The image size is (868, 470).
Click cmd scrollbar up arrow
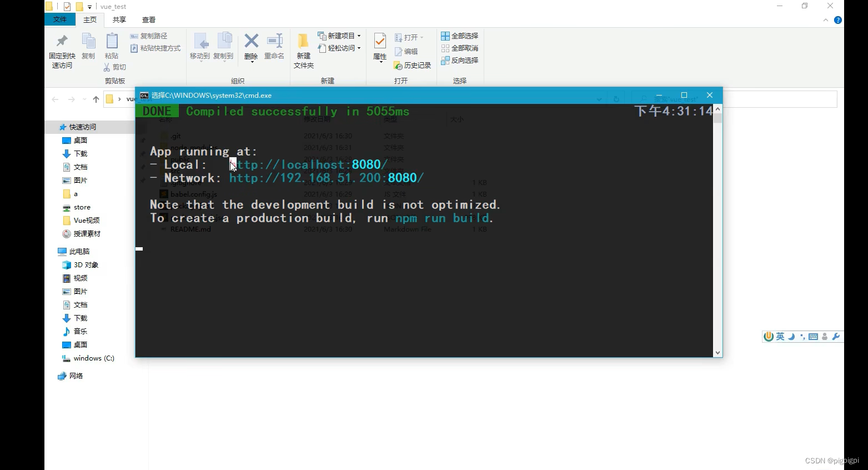click(718, 109)
